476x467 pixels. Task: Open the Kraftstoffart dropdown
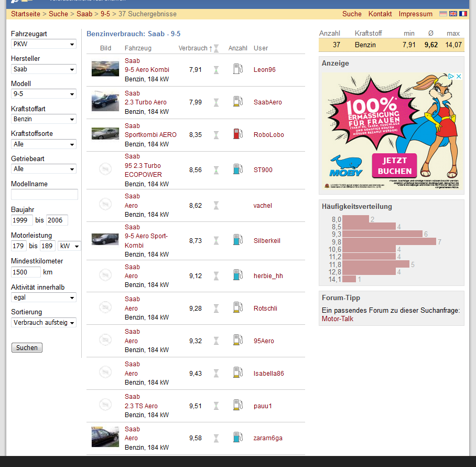point(44,119)
